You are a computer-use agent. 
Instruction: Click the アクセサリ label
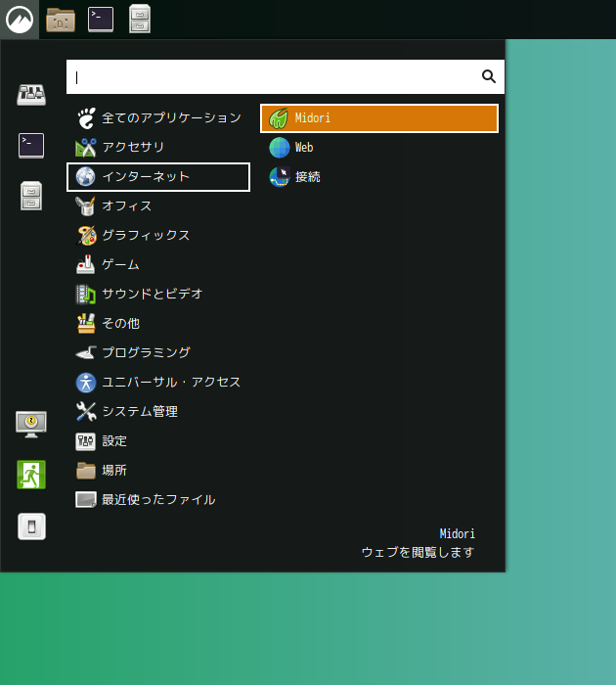pos(133,147)
